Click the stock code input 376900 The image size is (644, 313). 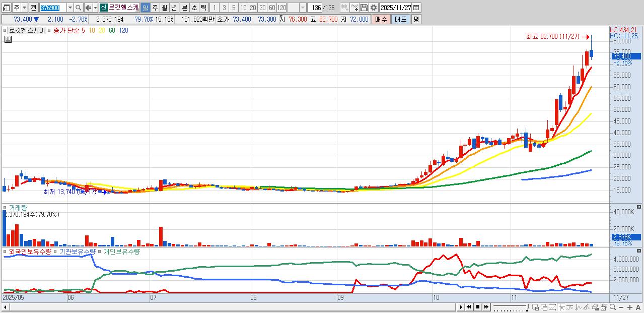click(x=52, y=8)
